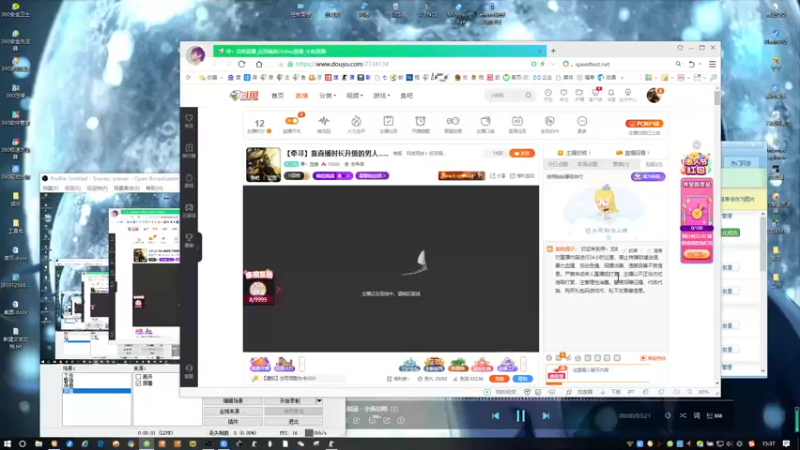Screen dimensions: 800x450
Task: Click the orange 充值 button below the player
Action: point(499,379)
